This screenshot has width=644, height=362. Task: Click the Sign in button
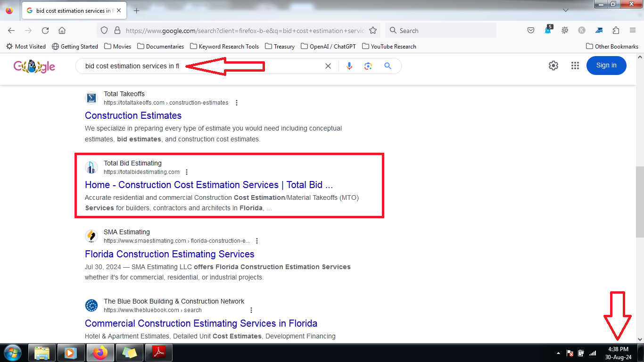[606, 66]
